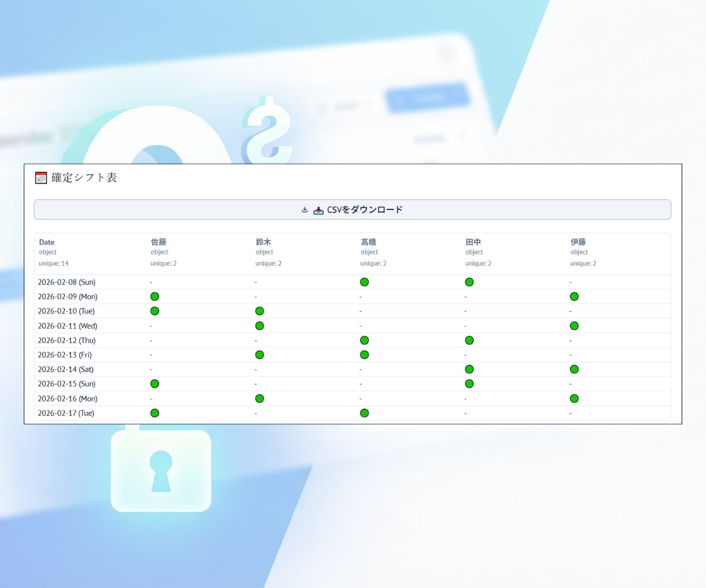706x588 pixels.
Task: Click 田中's shift marker on 2026-02-12
Action: click(469, 340)
